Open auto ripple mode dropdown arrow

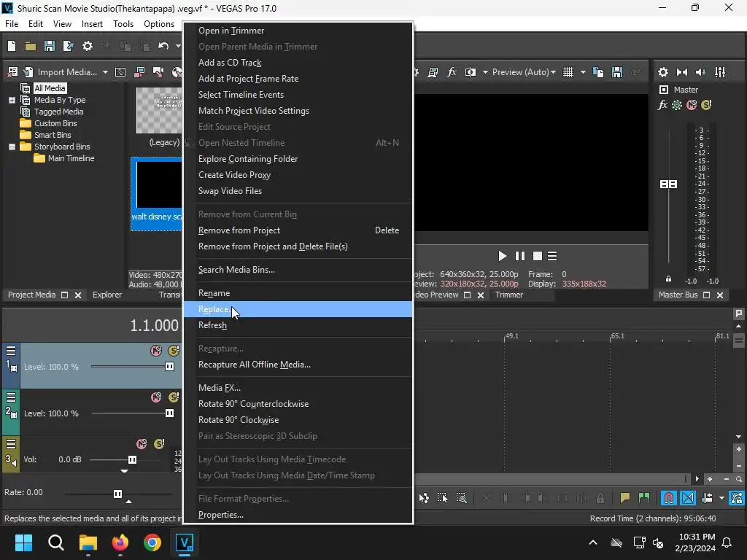pos(721,498)
